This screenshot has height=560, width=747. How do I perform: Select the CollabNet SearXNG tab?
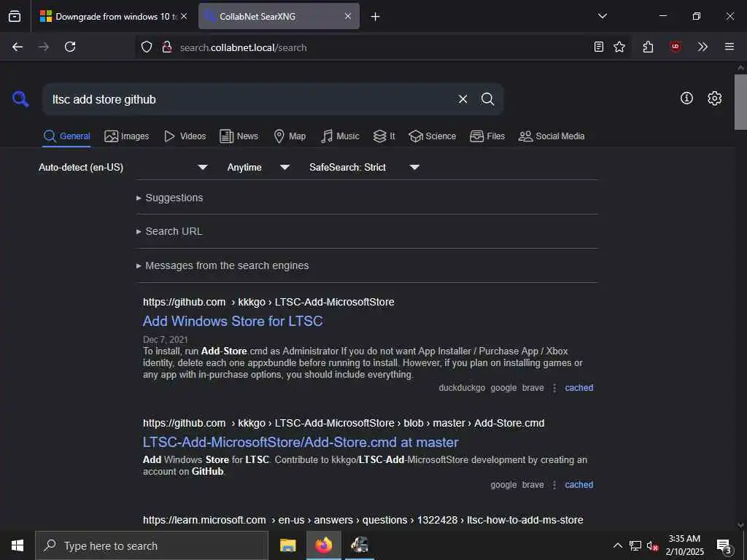click(x=279, y=16)
